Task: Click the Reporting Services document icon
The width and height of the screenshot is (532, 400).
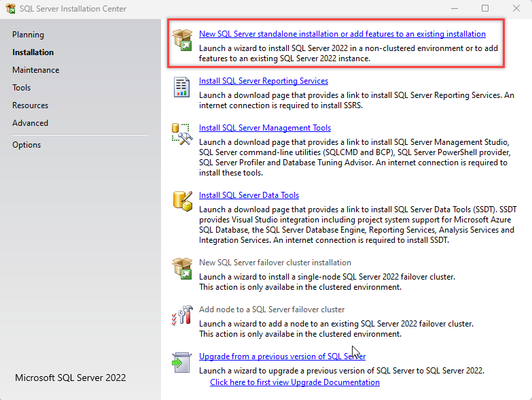Action: pyautogui.click(x=182, y=87)
